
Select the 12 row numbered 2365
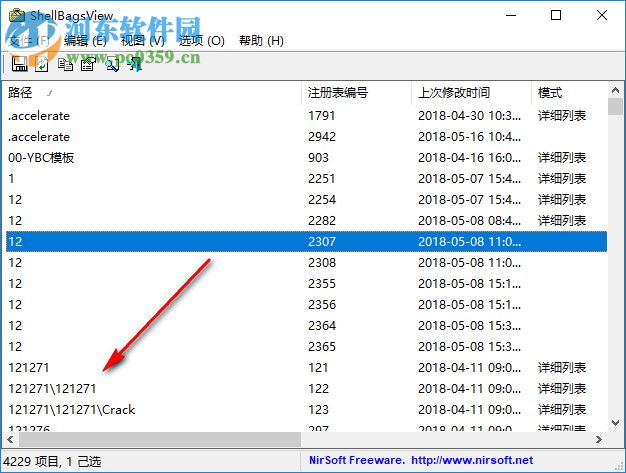click(306, 346)
